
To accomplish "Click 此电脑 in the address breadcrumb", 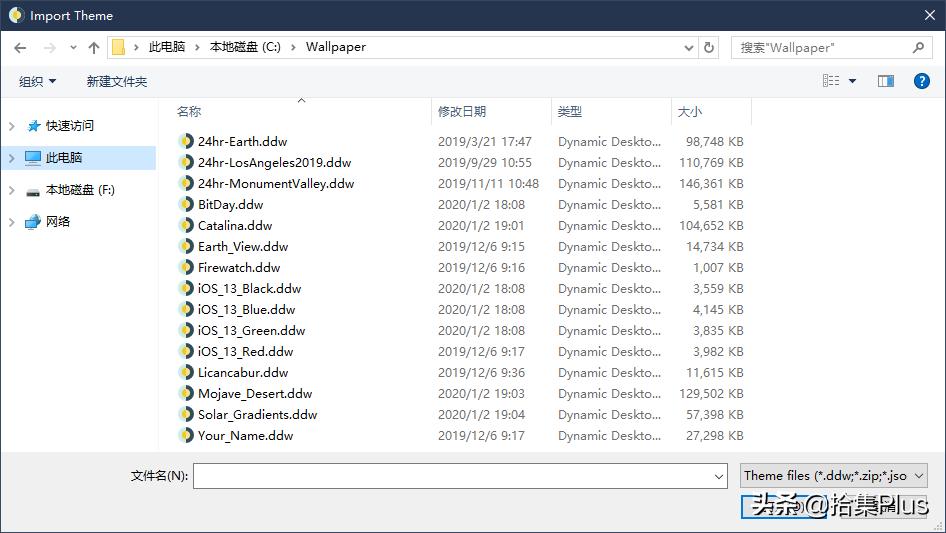I will click(x=167, y=47).
